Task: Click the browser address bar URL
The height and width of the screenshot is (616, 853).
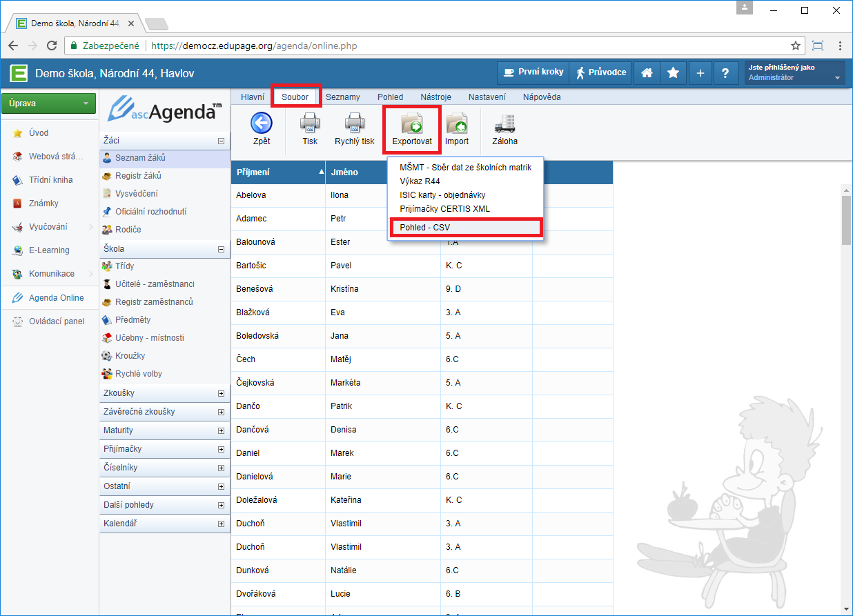Action: point(254,46)
